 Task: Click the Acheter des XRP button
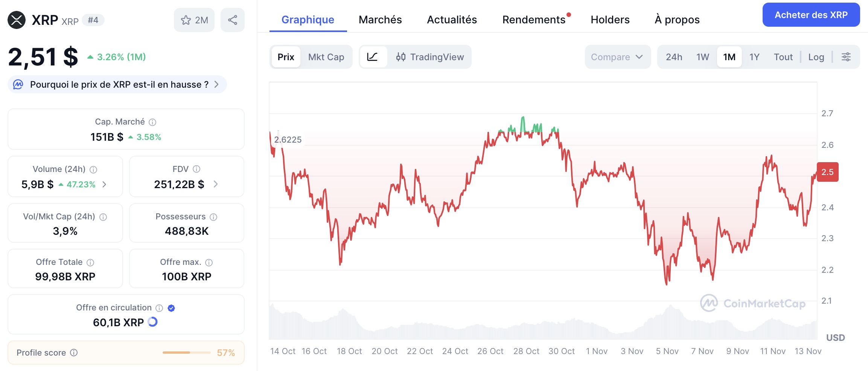[811, 15]
